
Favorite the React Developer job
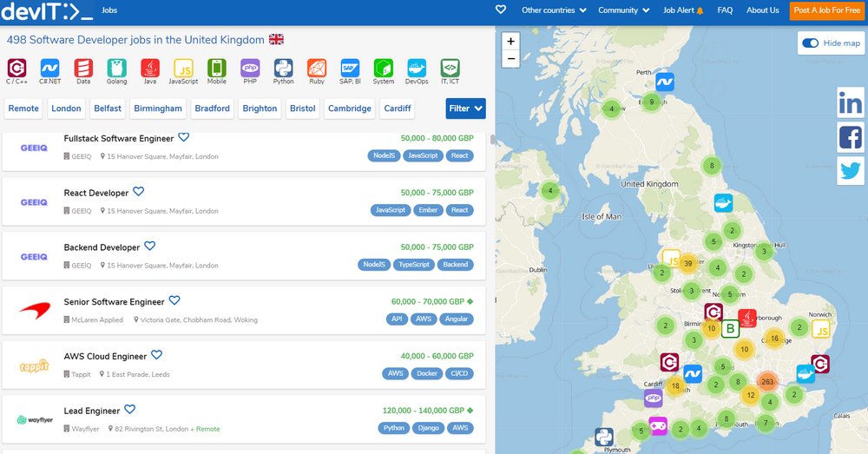(x=138, y=191)
